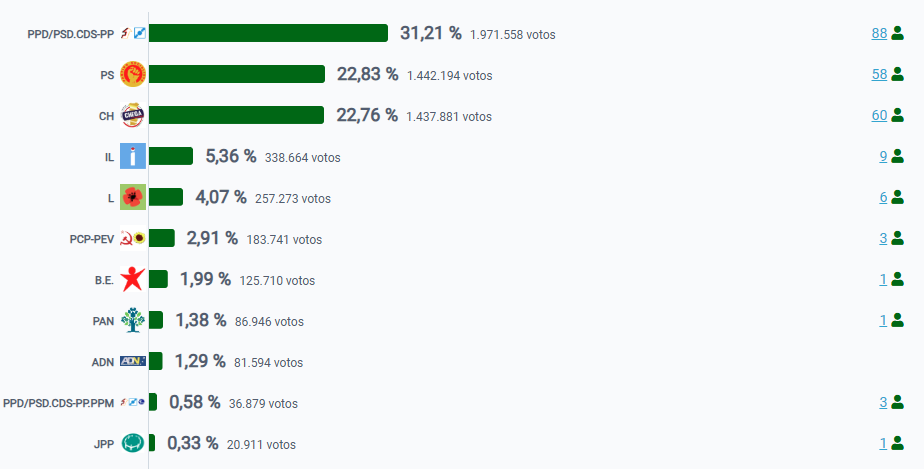This screenshot has height=469, width=924.
Task: Click the person icon beside PCP-PEV's 3 seats
Action: tap(897, 238)
